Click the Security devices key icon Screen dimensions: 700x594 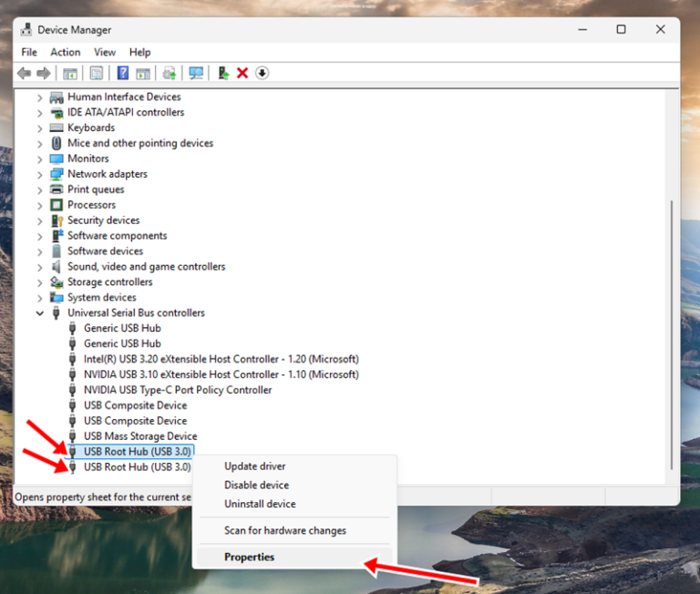[57, 220]
